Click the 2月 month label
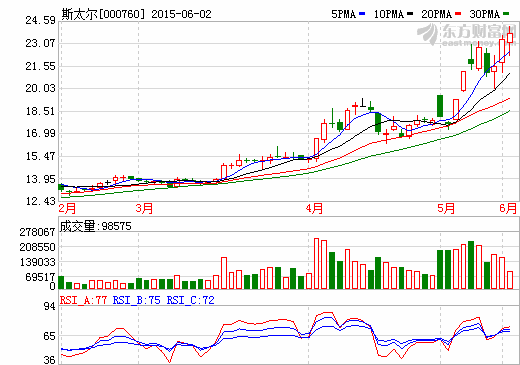The width and height of the screenshot is (520, 365). pos(67,208)
